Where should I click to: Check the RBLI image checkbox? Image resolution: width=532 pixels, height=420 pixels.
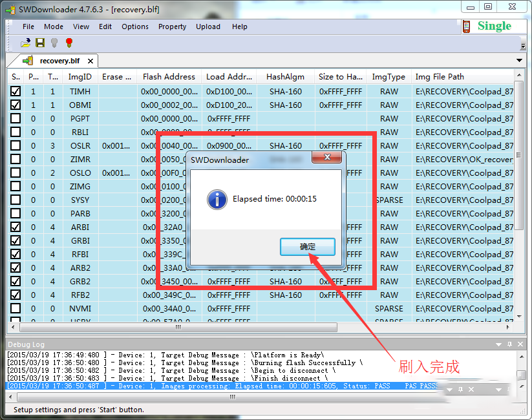coord(16,132)
